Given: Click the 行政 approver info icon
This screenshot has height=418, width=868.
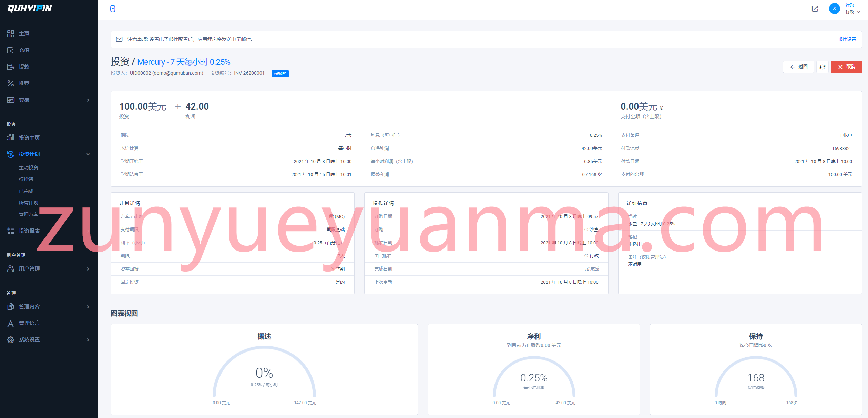Looking at the screenshot, I should 586,256.
